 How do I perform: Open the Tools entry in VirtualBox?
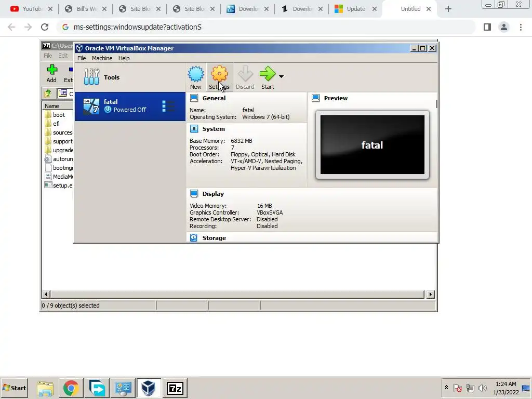(130, 77)
